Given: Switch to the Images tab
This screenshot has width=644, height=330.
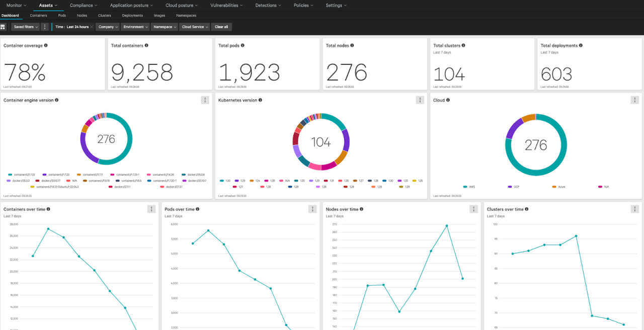Looking at the screenshot, I should pos(159,16).
